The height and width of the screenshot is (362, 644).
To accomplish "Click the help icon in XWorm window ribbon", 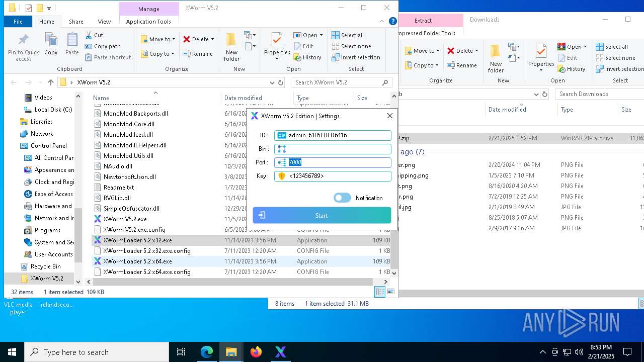I will [393, 21].
